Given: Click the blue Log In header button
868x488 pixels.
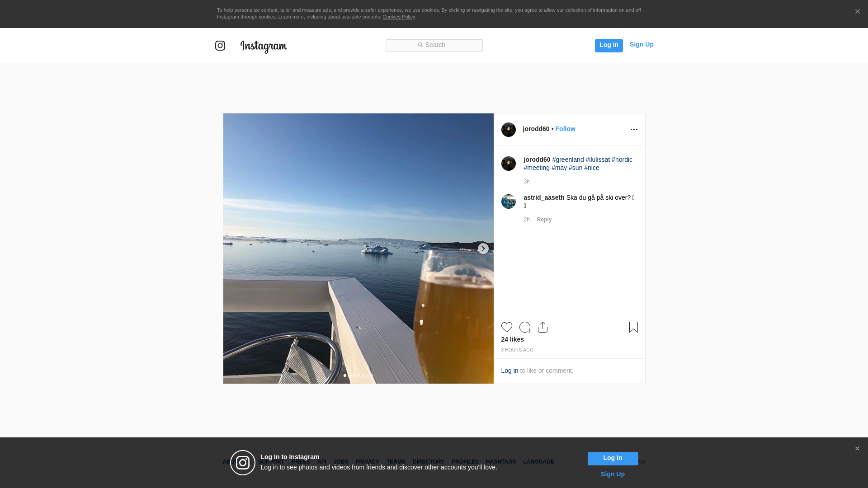Looking at the screenshot, I should 609,45.
